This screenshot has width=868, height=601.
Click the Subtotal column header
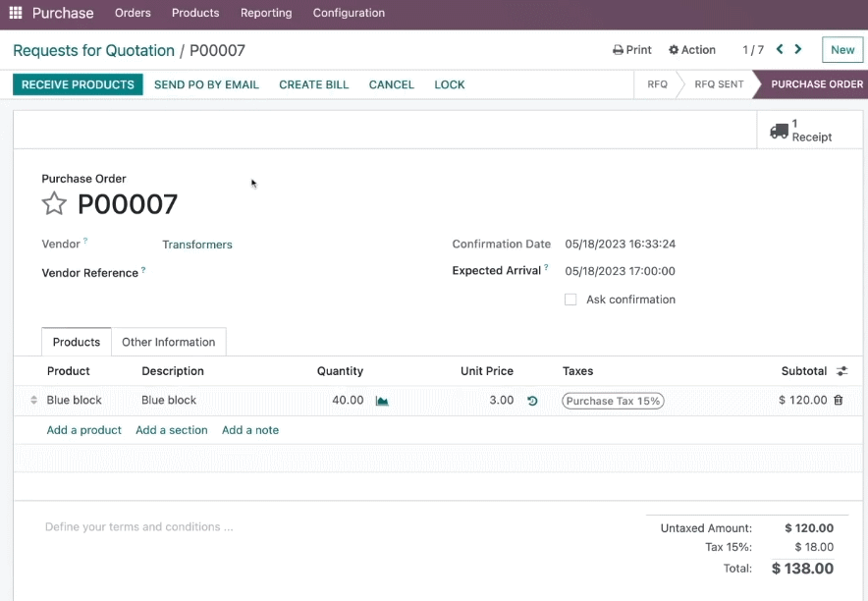(804, 371)
